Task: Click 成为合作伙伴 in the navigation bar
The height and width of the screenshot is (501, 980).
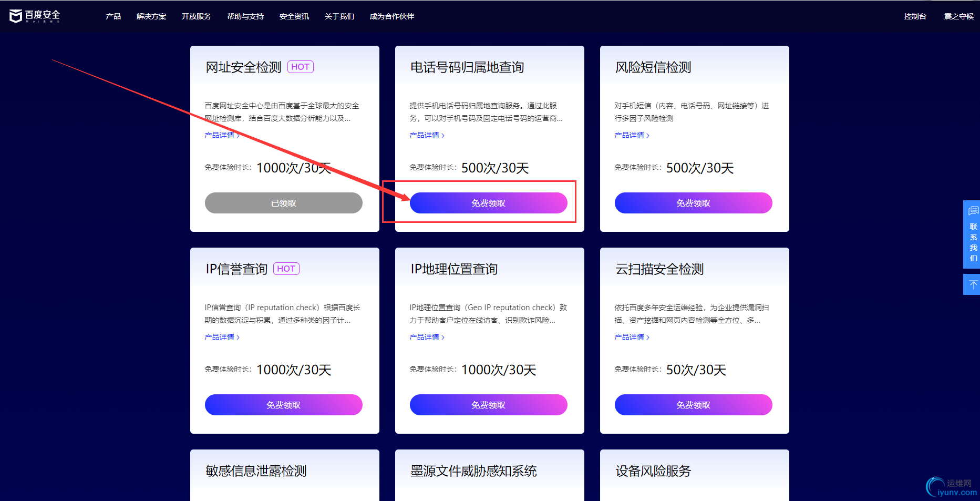Action: (391, 16)
